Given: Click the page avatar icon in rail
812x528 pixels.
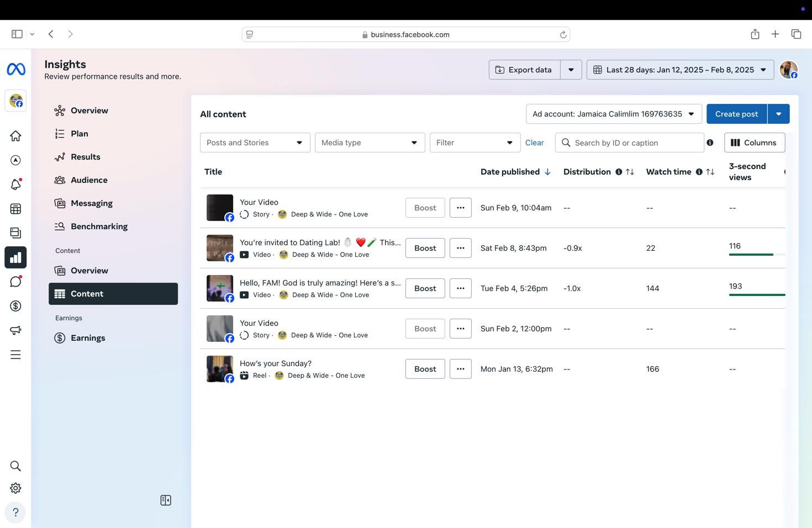Looking at the screenshot, I should pyautogui.click(x=15, y=101).
